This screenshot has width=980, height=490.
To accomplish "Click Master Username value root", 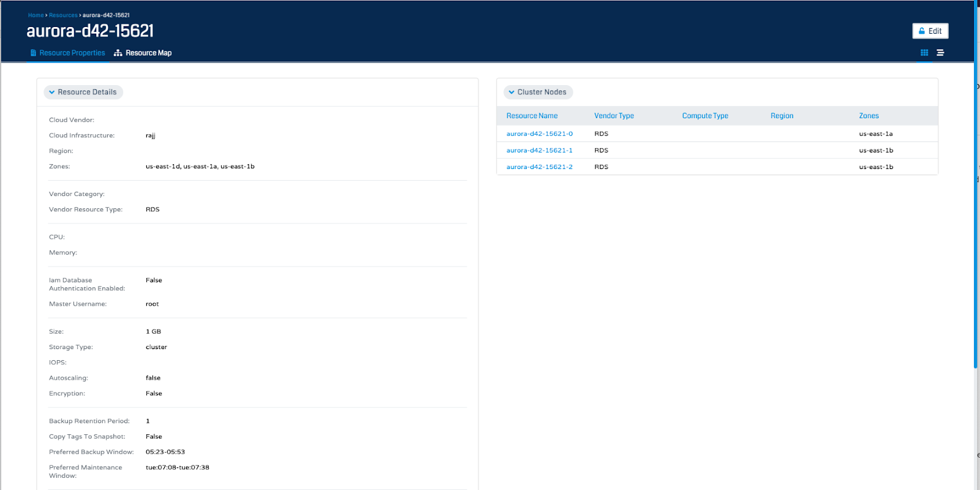I will click(x=152, y=304).
